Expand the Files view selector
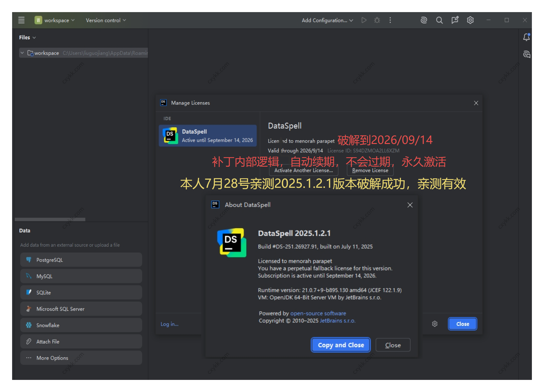 click(27, 37)
